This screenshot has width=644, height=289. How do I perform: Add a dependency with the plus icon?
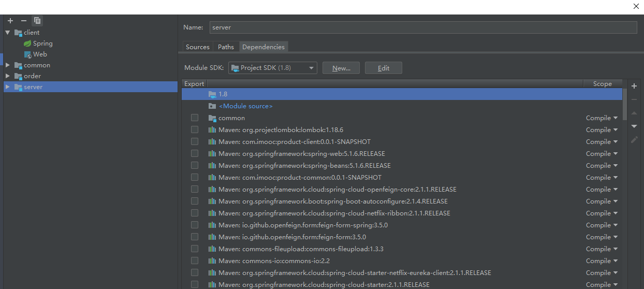pos(634,86)
